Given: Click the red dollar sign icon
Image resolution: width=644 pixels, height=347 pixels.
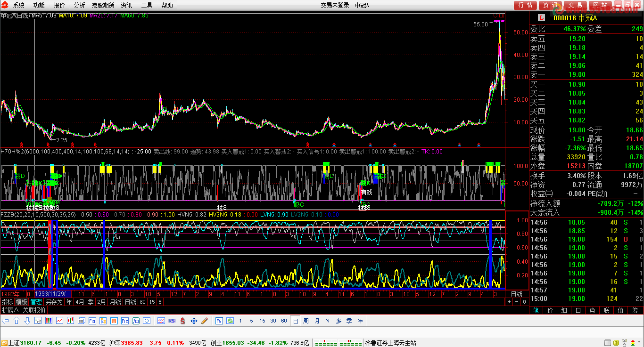Looking at the screenshot, I should pos(182,321).
